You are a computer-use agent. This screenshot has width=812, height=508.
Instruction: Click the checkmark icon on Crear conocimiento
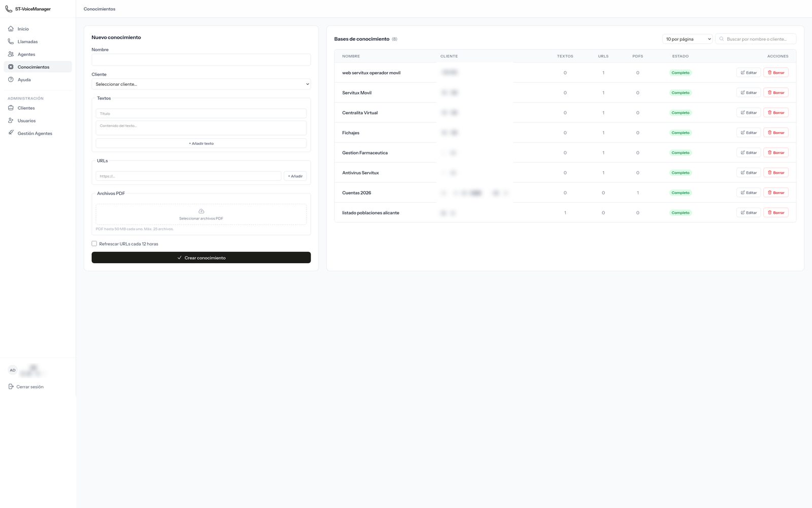(x=179, y=258)
